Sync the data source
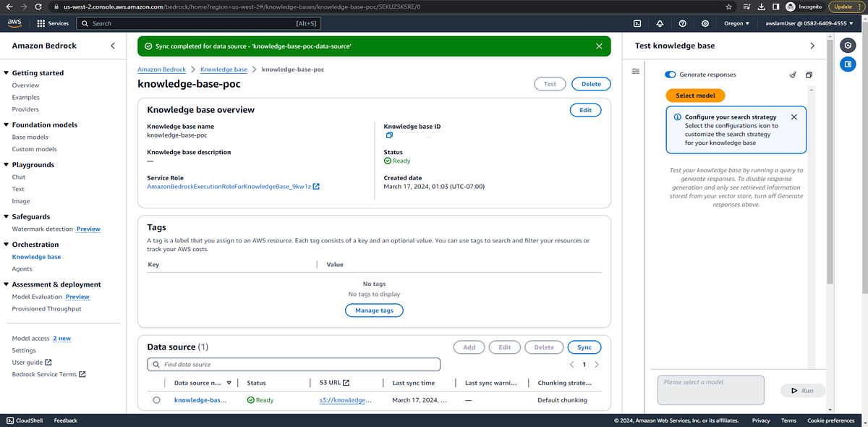Image resolution: width=868 pixels, height=427 pixels. click(x=584, y=347)
